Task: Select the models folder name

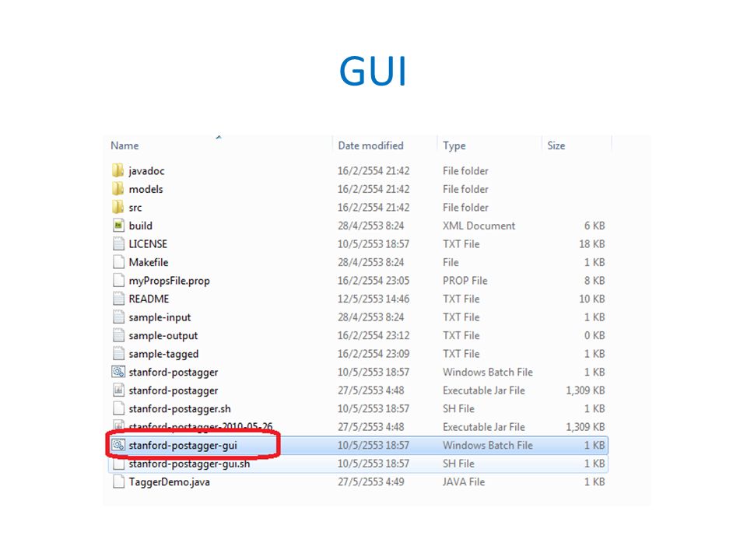Action: 146,189
